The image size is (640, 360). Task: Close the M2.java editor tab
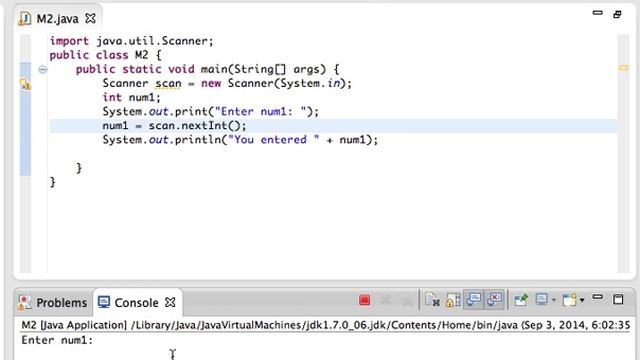click(x=90, y=18)
